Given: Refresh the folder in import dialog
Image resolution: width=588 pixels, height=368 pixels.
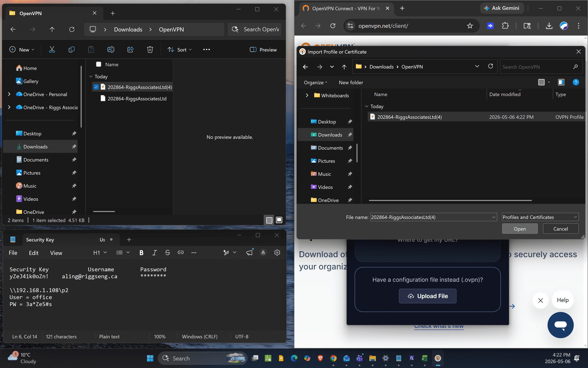Looking at the screenshot, I should click(x=491, y=66).
